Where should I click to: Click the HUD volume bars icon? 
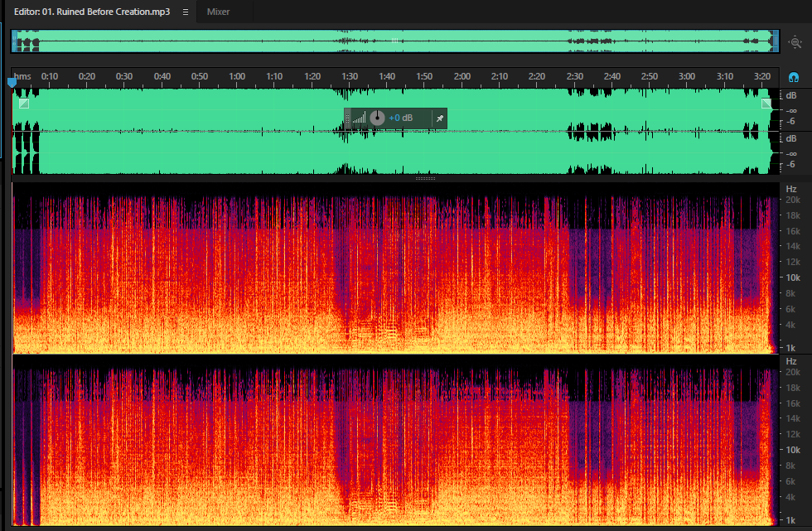[x=359, y=118]
